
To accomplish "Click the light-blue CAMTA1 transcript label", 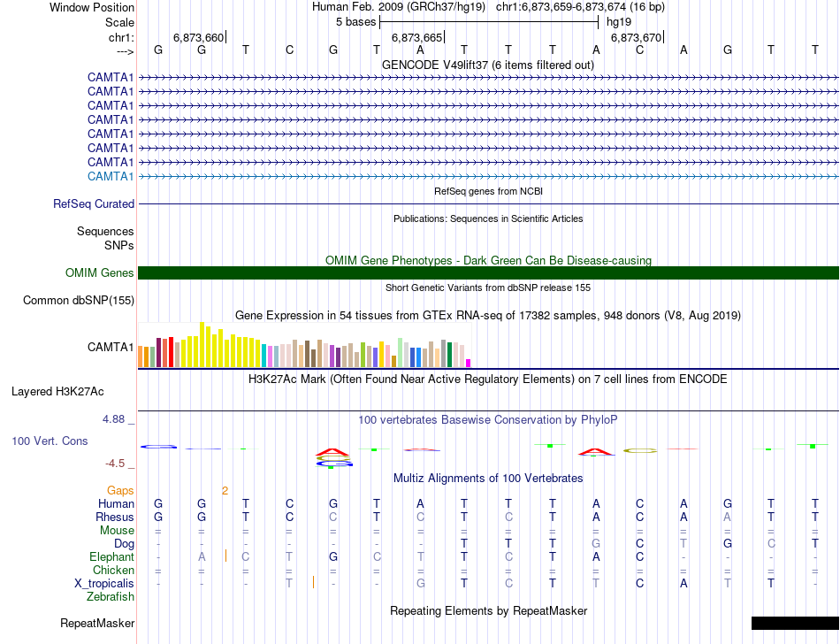I will (111, 176).
